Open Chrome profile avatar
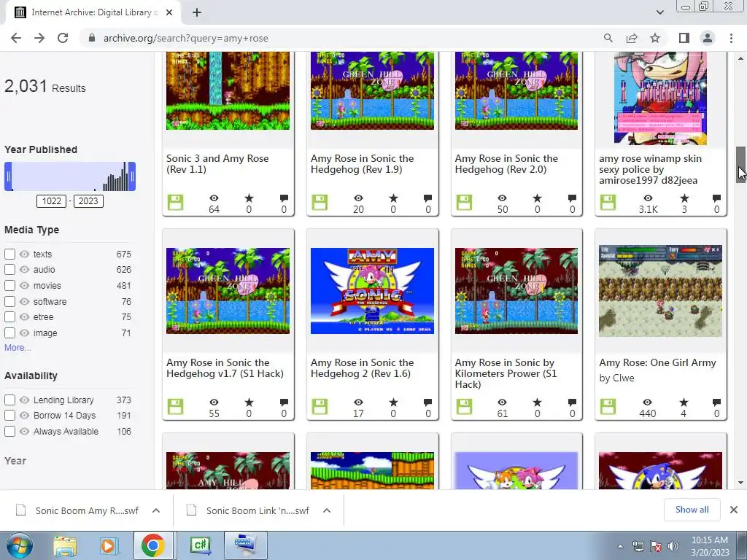Viewport: 747px width, 560px height. 708,38
